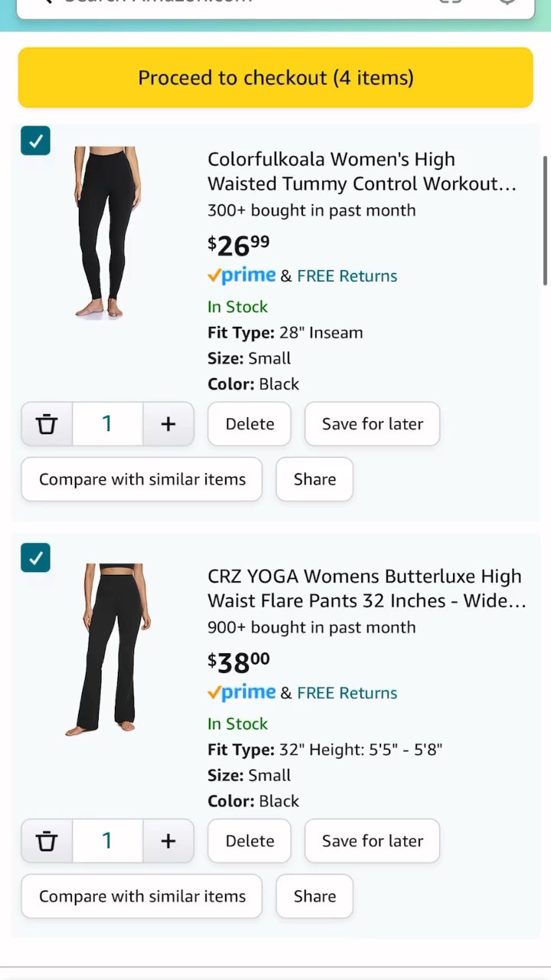The width and height of the screenshot is (551, 980).
Task: Tap the trash icon for Colorfulkoala leggings
Action: point(47,423)
